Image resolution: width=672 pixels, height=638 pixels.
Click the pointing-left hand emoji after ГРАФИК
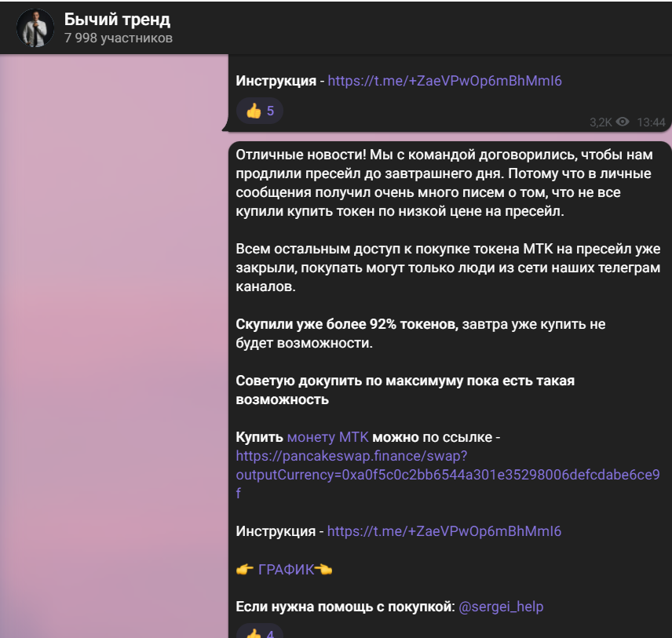(x=323, y=570)
